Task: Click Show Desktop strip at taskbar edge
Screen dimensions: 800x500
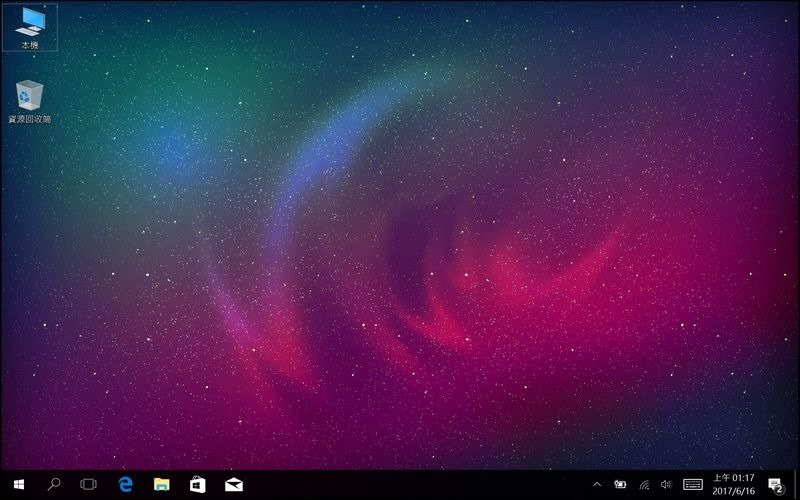Action: tap(797, 485)
